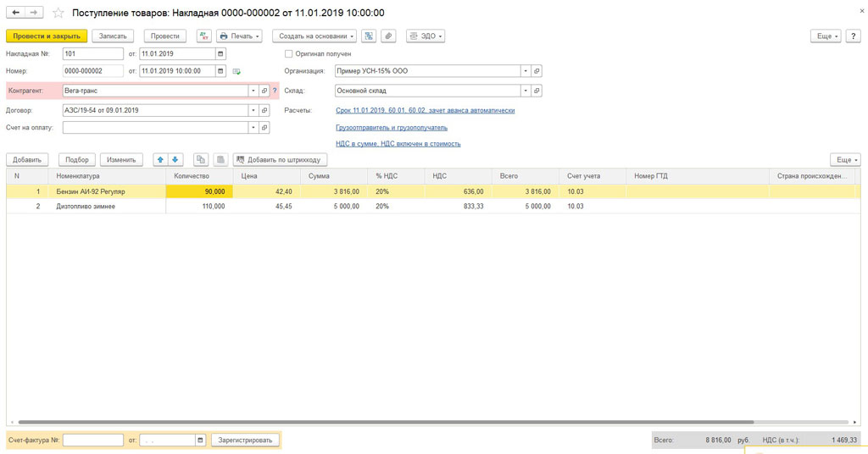
Task: Click the favorites star icon
Action: tap(58, 14)
